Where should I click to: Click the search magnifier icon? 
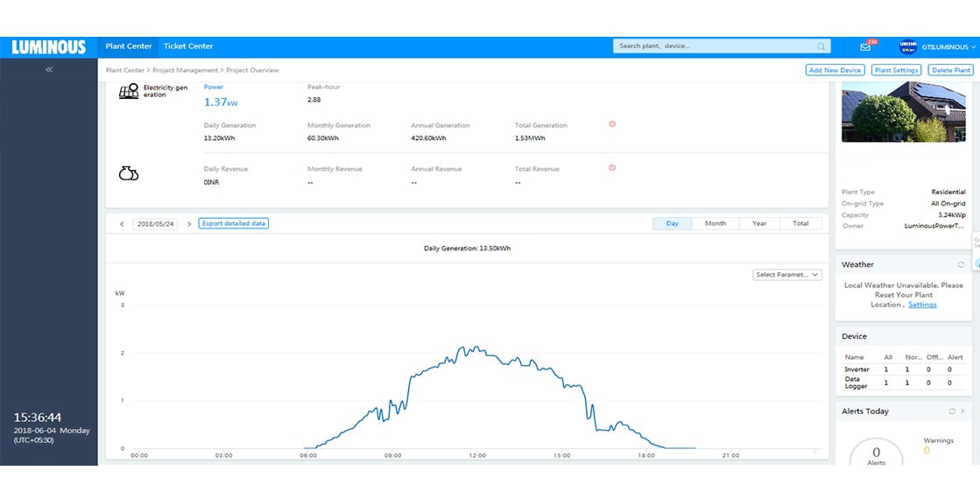coord(821,46)
